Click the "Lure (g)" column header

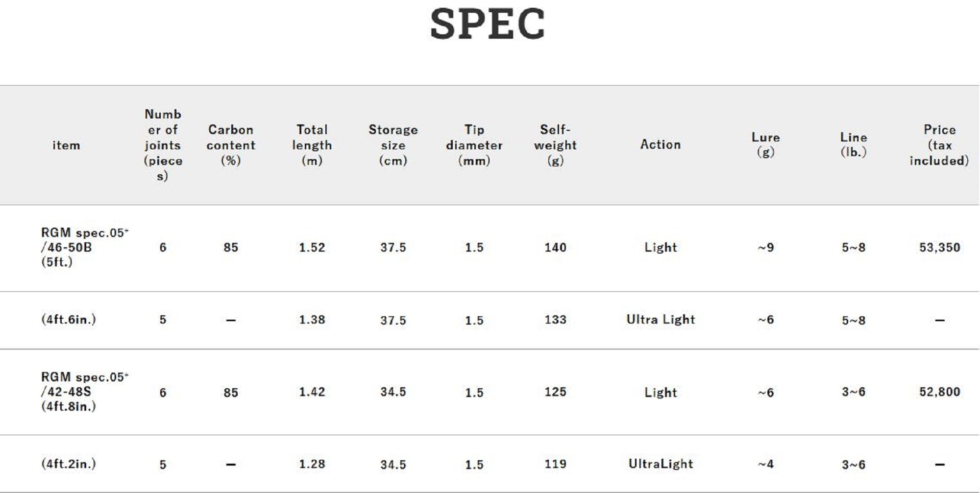pyautogui.click(x=765, y=144)
